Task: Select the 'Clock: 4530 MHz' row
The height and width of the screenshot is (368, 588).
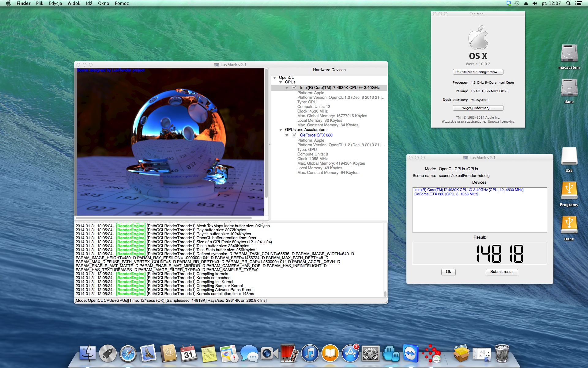Action: click(312, 111)
